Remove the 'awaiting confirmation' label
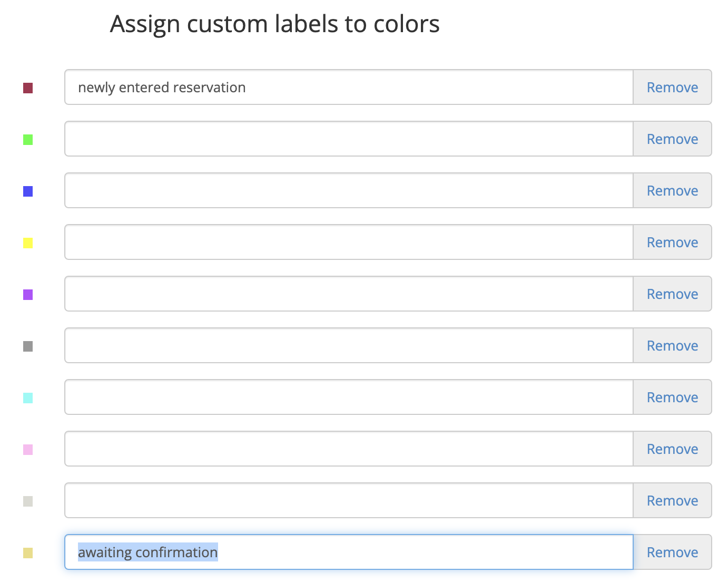This screenshot has width=728, height=582. pyautogui.click(x=672, y=552)
